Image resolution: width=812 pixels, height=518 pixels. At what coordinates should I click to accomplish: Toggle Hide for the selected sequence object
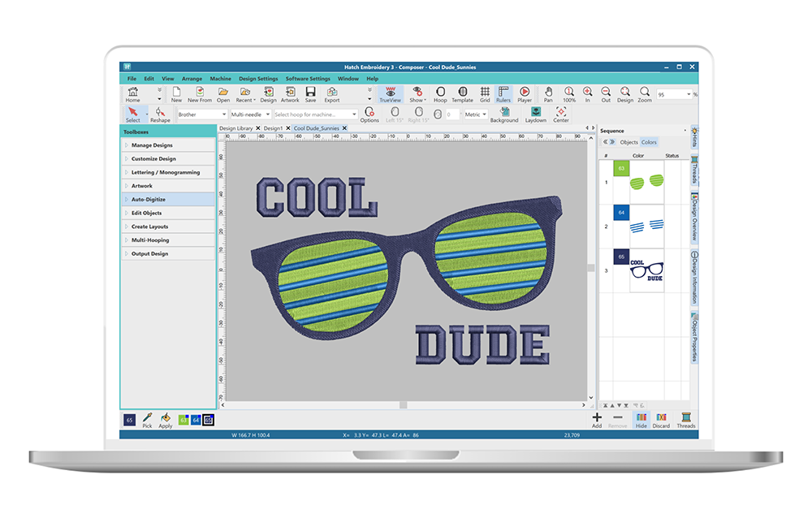point(641,420)
